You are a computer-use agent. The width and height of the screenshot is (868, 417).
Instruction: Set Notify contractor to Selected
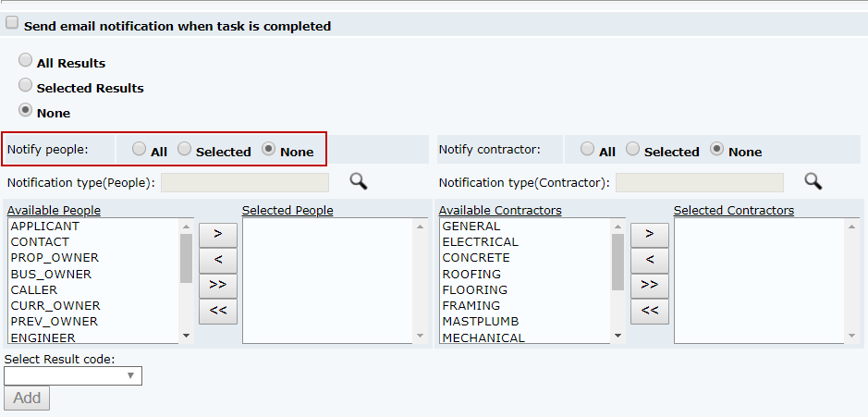tap(632, 149)
